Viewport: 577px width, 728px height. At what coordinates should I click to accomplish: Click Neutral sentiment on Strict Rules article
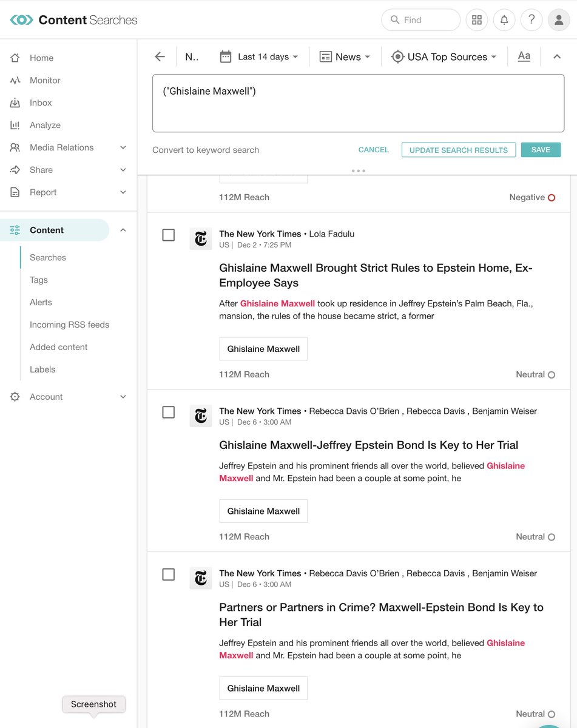[x=535, y=374]
